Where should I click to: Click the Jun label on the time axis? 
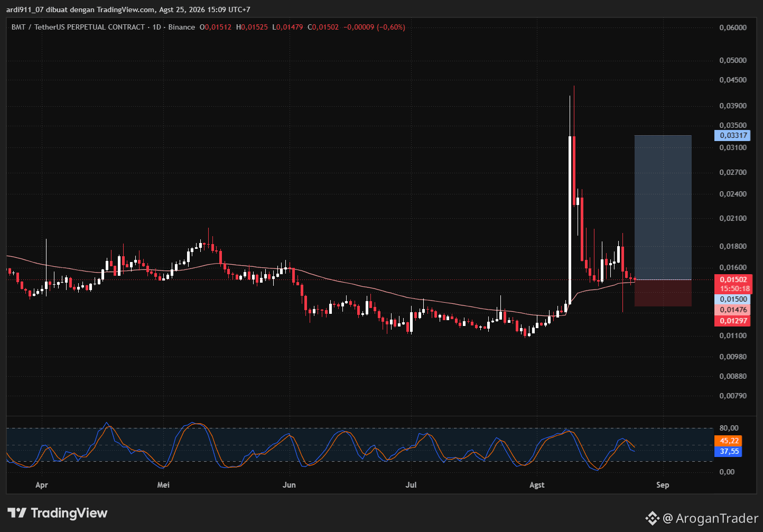tap(289, 485)
